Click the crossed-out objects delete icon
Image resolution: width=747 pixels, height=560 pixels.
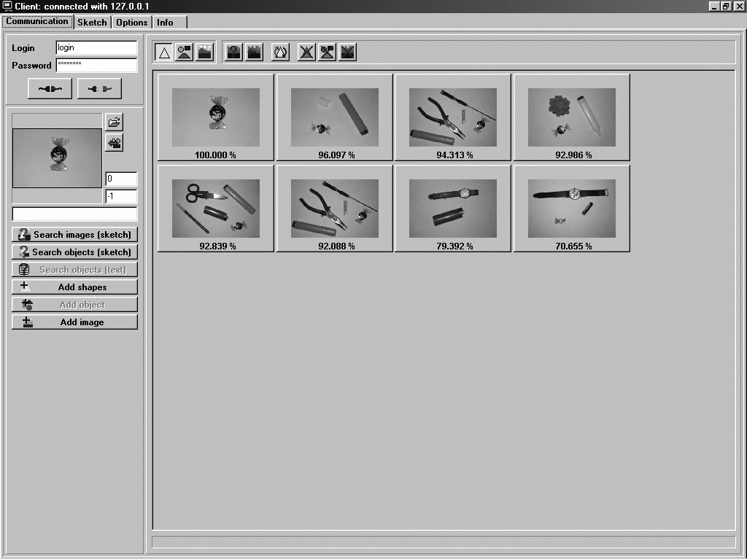point(328,52)
